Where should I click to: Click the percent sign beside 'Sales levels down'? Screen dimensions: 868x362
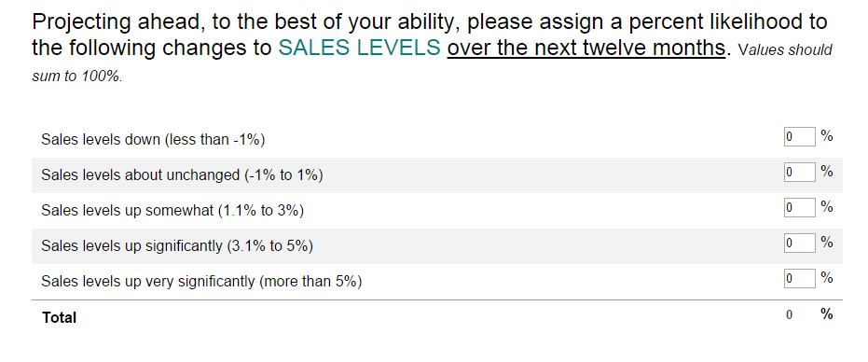(x=827, y=136)
